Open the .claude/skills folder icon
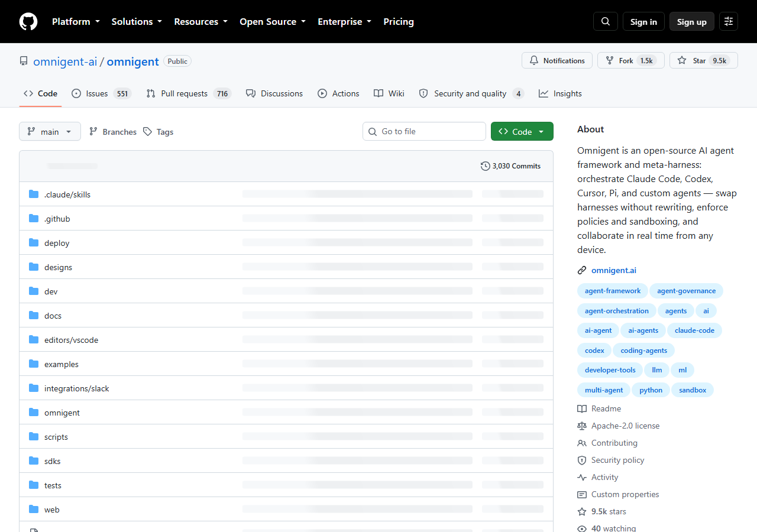Viewport: 757px width, 532px height. click(x=34, y=194)
